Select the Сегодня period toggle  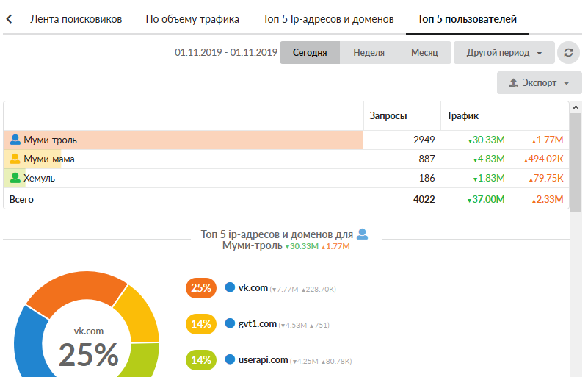309,53
